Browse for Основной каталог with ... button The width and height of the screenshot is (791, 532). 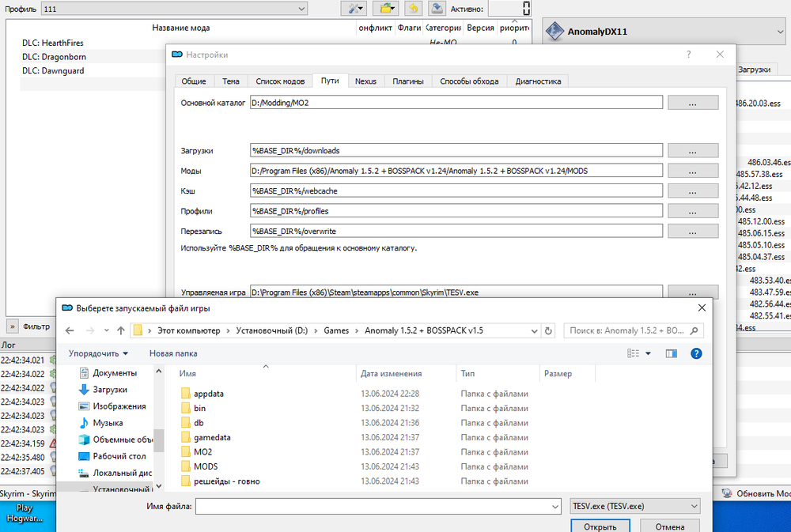(693, 103)
